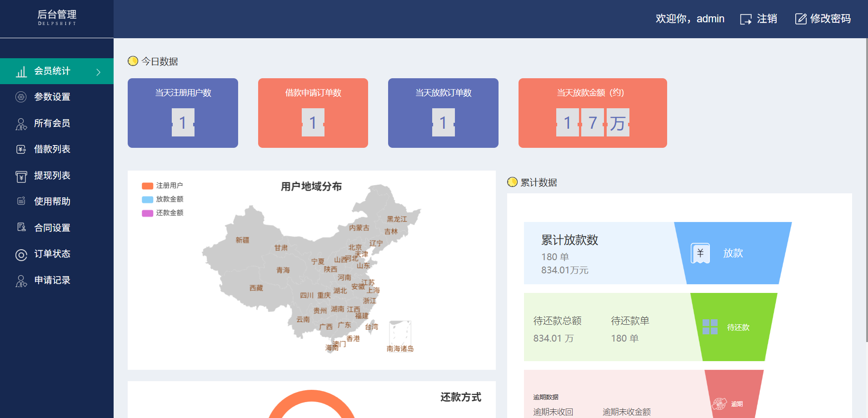Expand the 会员统计 chevron arrow
Viewport: 868px width, 418px height.
click(98, 72)
